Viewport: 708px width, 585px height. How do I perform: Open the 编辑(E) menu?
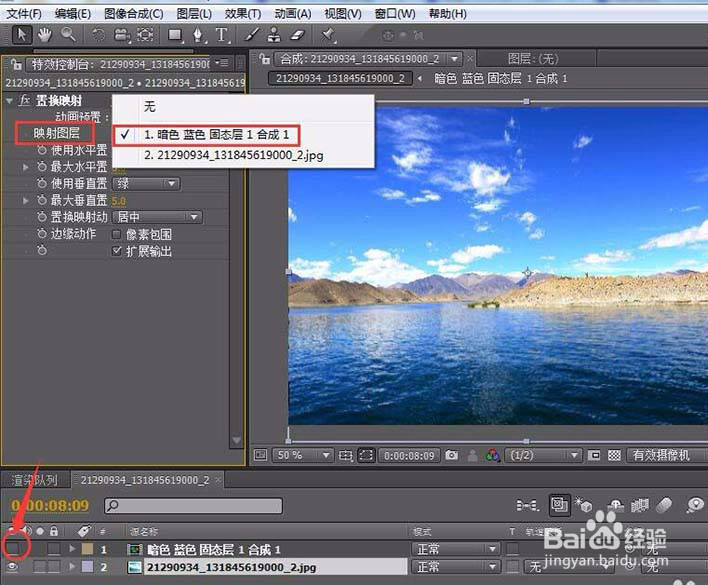72,14
